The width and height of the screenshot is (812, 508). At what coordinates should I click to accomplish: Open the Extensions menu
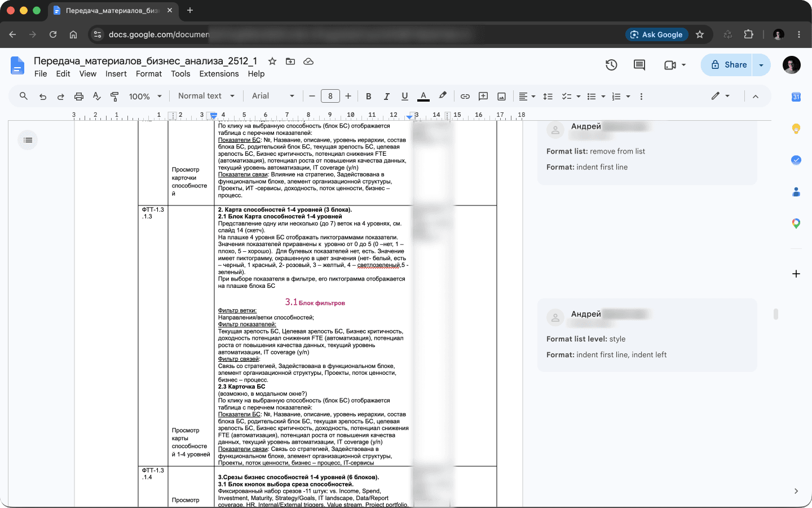219,74
